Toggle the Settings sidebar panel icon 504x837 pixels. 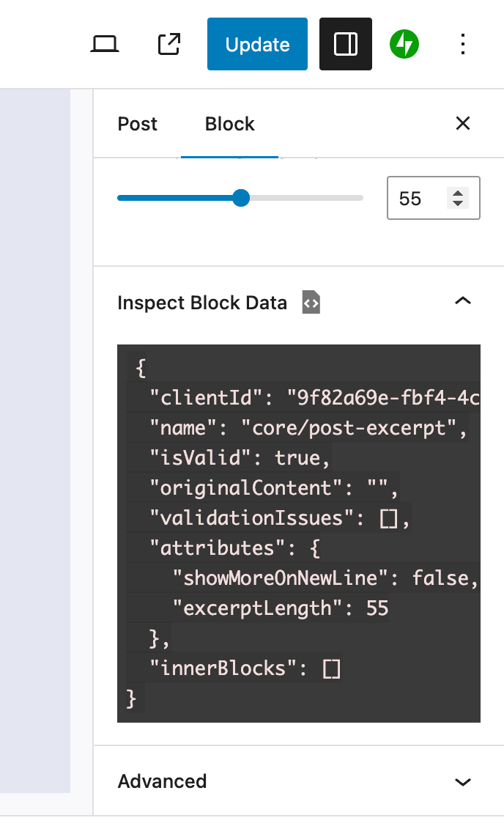[x=346, y=44]
